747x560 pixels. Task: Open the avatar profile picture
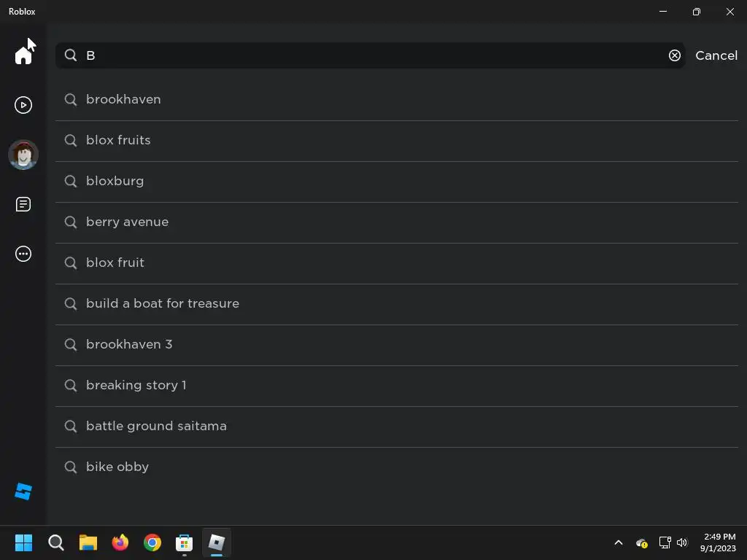(x=23, y=155)
